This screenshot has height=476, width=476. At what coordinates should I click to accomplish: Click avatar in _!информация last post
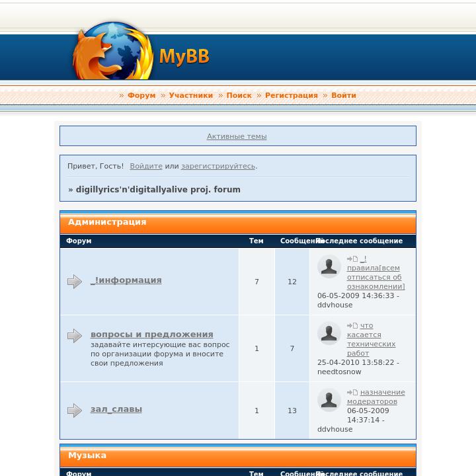point(329,266)
